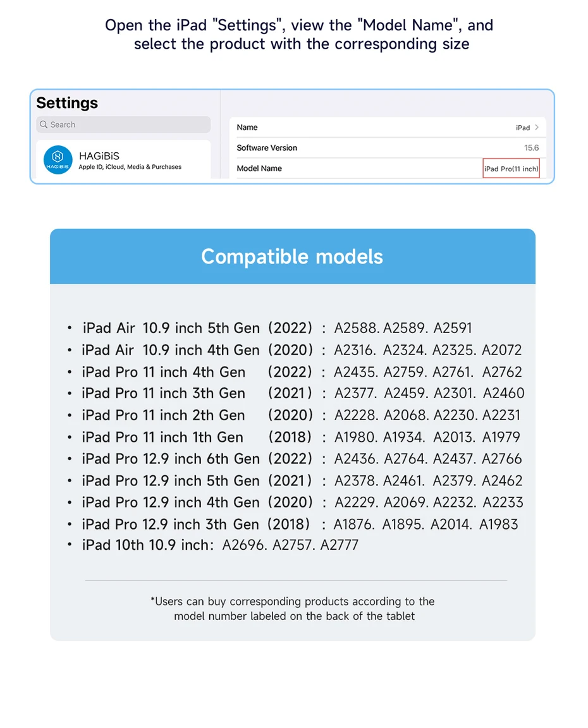Click the magnifier icon in the search bar
This screenshot has height=728, width=588.
point(44,124)
